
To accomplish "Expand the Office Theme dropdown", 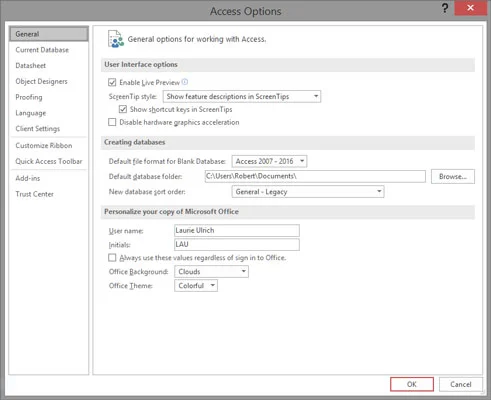I will (196, 286).
